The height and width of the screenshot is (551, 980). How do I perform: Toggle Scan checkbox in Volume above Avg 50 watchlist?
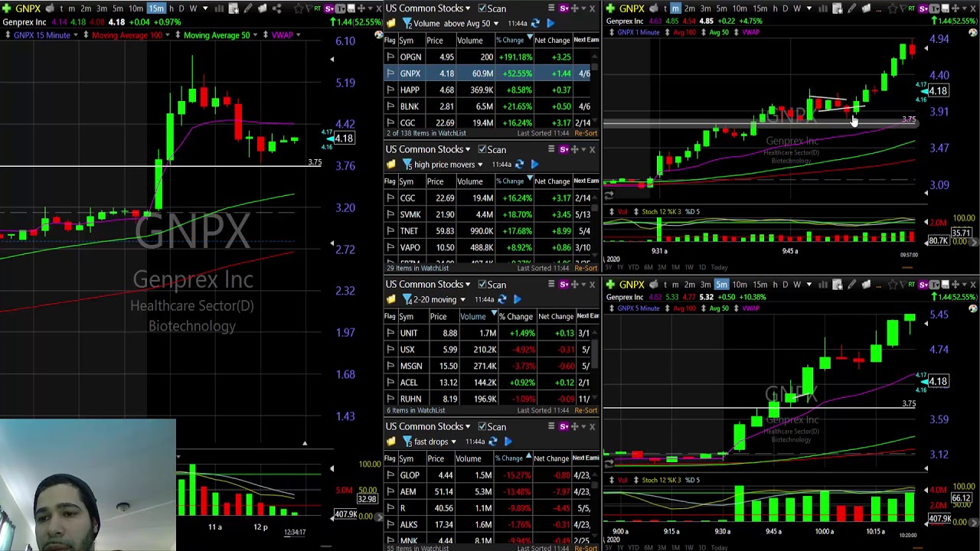482,8
